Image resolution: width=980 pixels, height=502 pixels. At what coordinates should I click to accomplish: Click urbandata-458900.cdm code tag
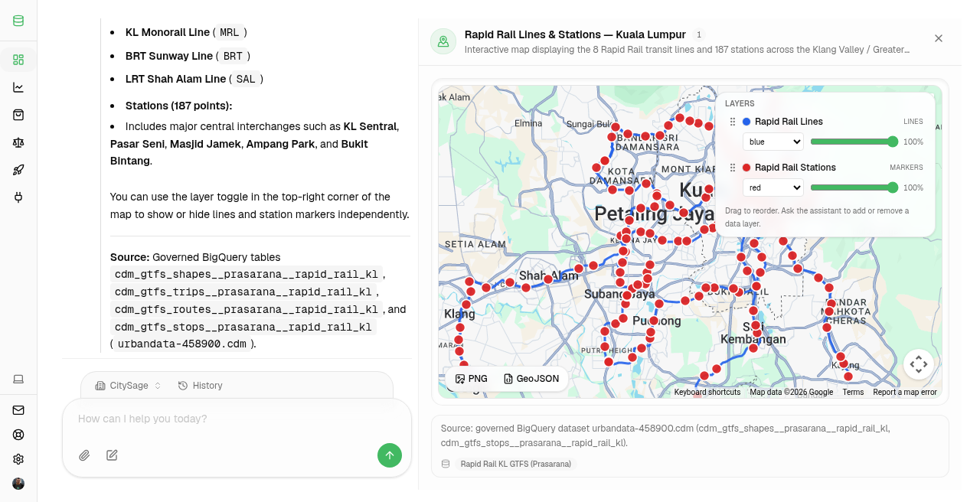pos(181,344)
